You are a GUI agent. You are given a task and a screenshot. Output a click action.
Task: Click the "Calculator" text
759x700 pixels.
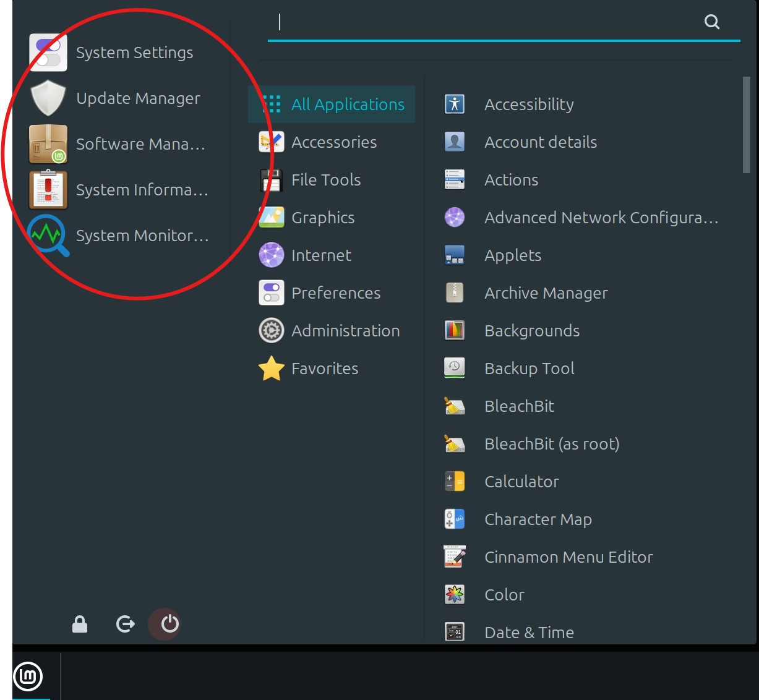[x=521, y=482]
